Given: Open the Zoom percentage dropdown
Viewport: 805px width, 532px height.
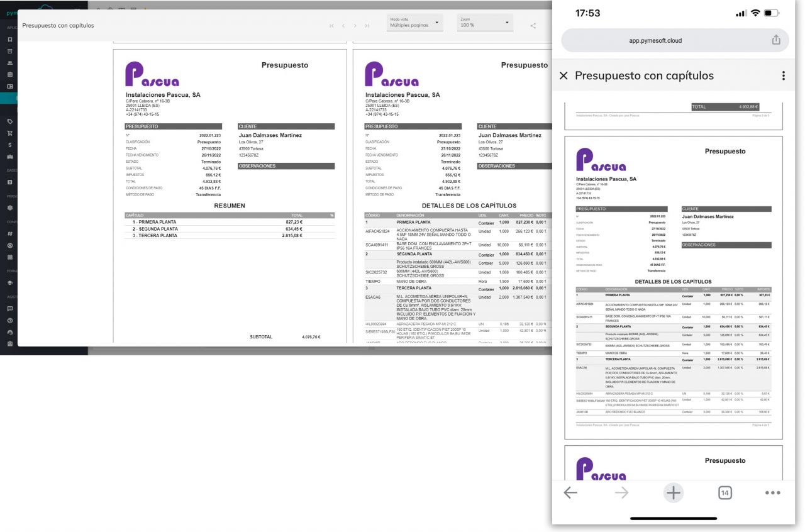Looking at the screenshot, I should [x=484, y=23].
